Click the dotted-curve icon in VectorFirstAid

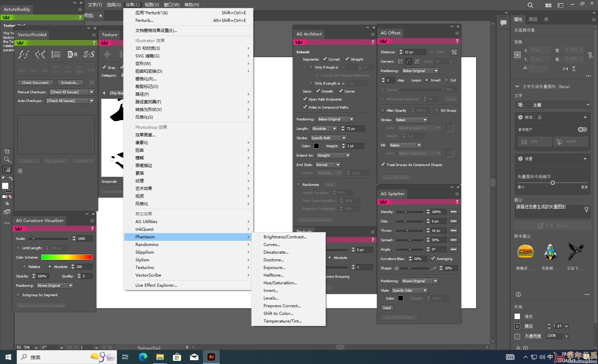(40, 54)
